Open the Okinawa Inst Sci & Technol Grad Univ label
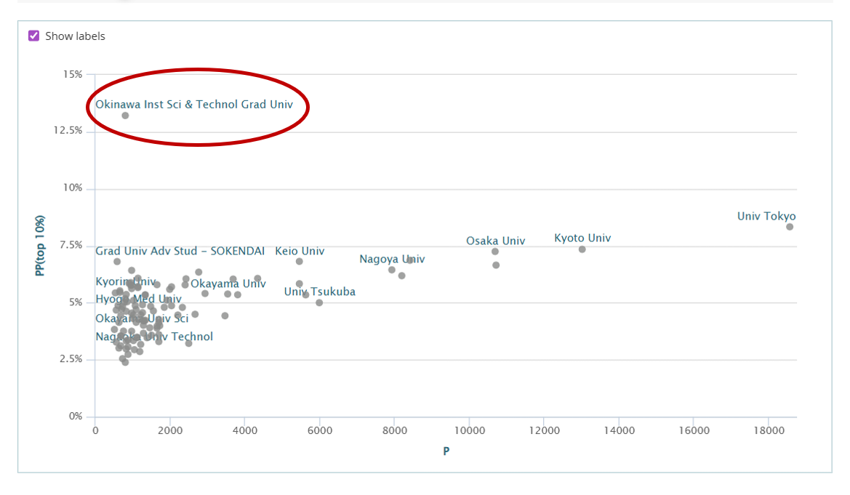 [194, 104]
